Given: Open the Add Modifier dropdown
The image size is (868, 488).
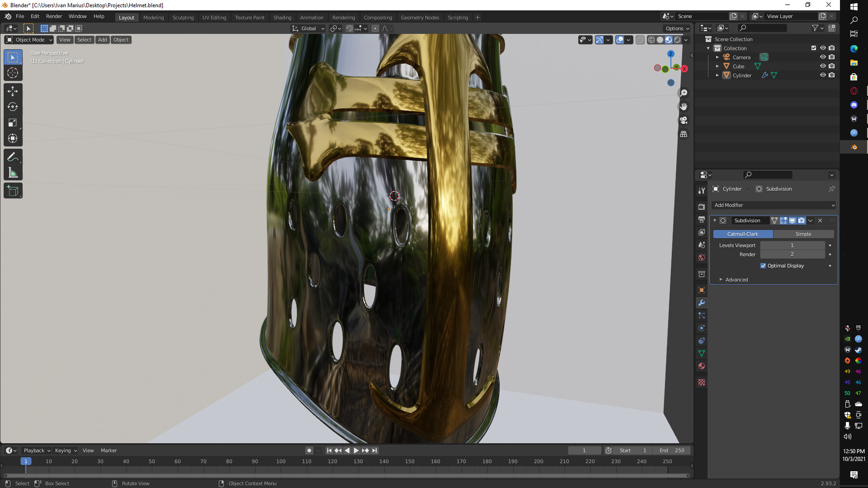Looking at the screenshot, I should 773,205.
